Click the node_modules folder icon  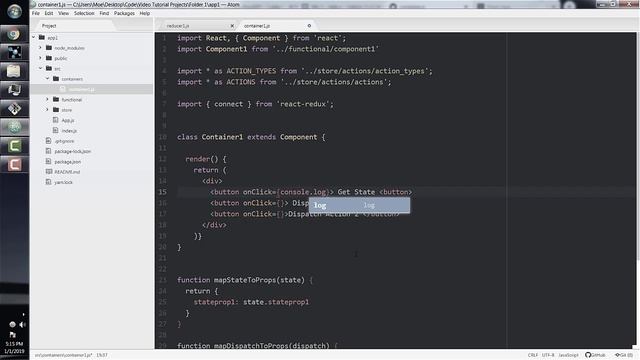(x=49, y=48)
